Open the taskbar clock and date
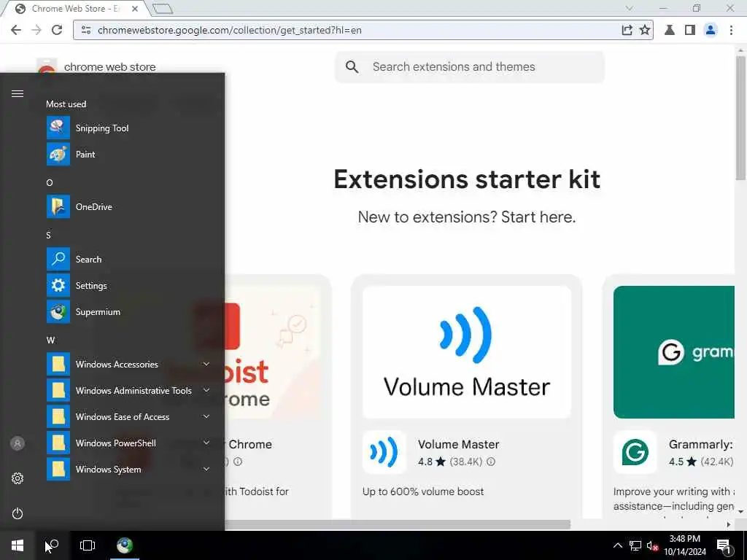 tap(685, 545)
